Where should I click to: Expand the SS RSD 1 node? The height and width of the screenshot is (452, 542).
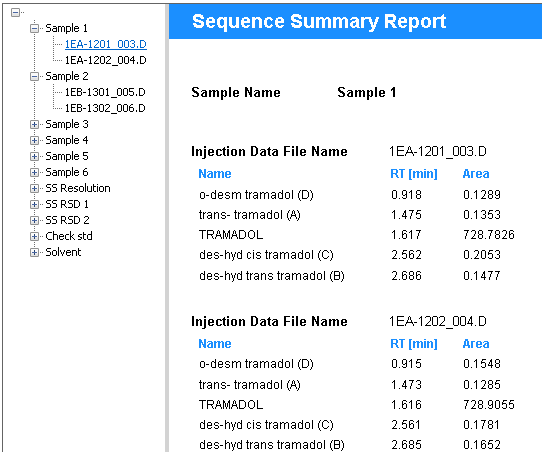click(34, 204)
